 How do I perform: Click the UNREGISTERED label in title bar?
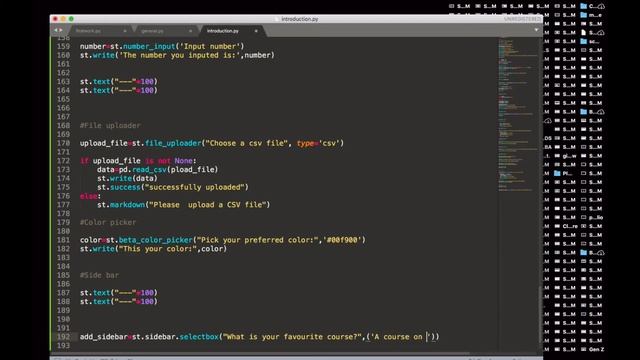click(x=522, y=19)
